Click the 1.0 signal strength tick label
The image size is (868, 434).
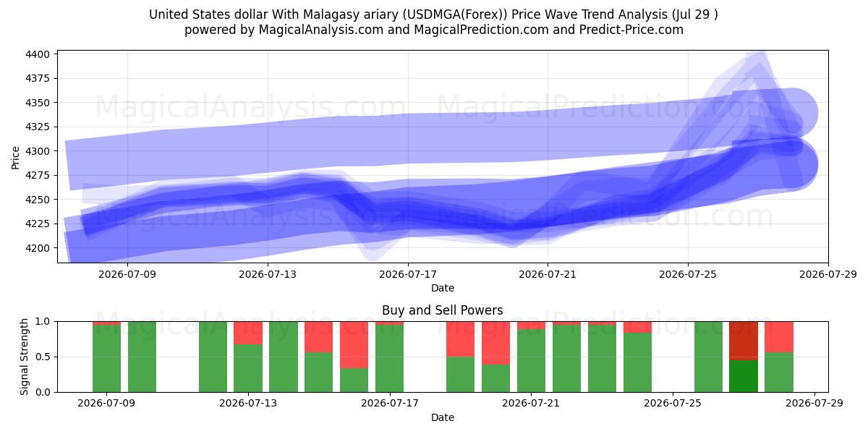[x=43, y=321]
